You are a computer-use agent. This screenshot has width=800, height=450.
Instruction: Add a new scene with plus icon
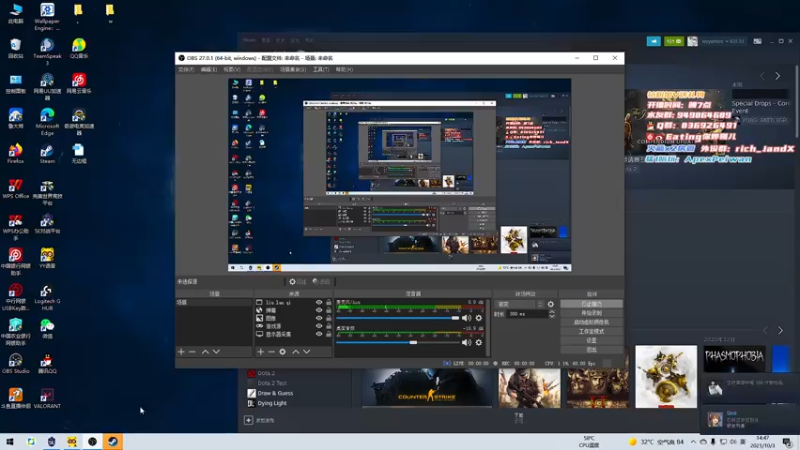click(x=181, y=352)
